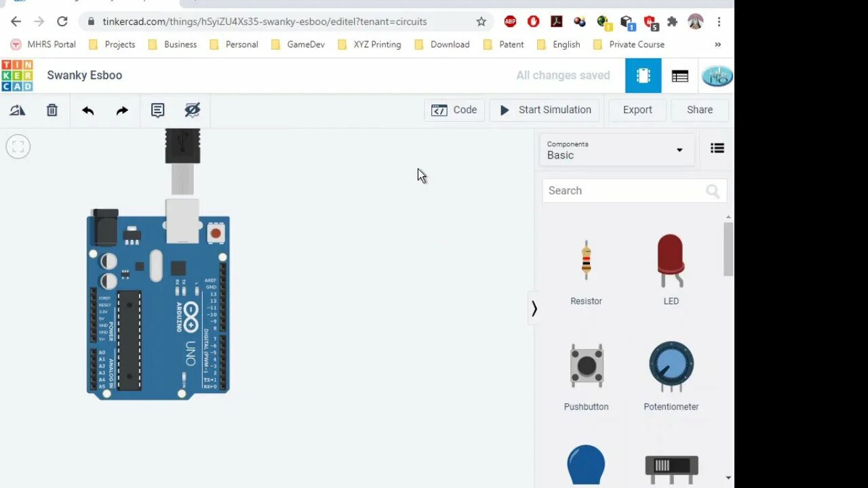Expand more bookmarks chevron
868x488 pixels.
point(717,44)
